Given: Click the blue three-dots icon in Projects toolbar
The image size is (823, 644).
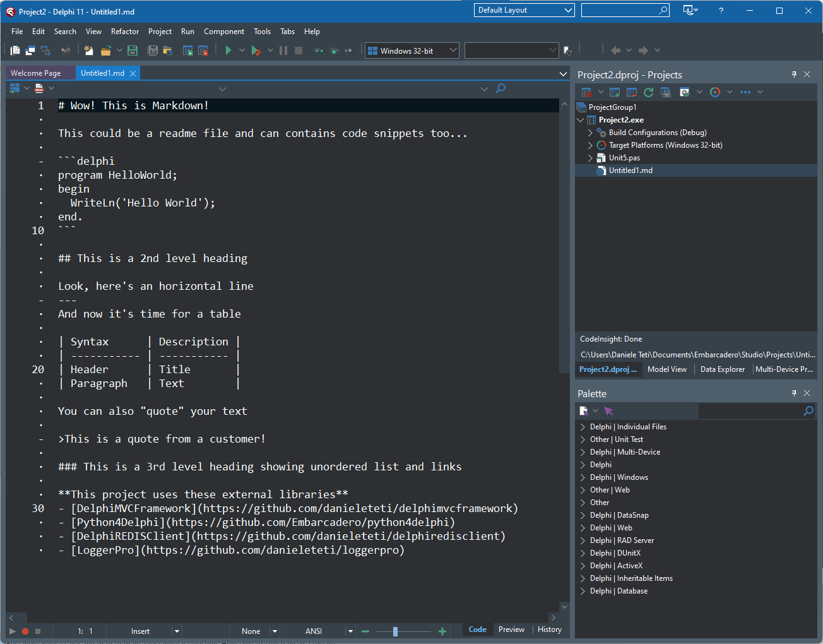Looking at the screenshot, I should 745,92.
